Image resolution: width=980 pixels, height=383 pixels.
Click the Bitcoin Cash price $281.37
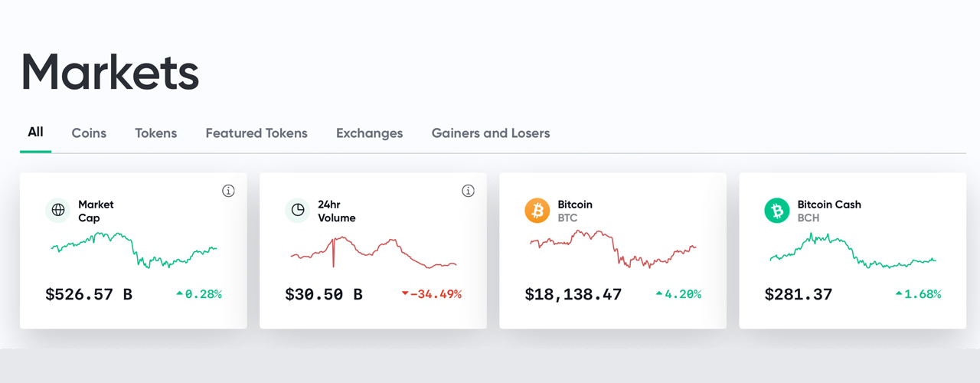point(799,294)
